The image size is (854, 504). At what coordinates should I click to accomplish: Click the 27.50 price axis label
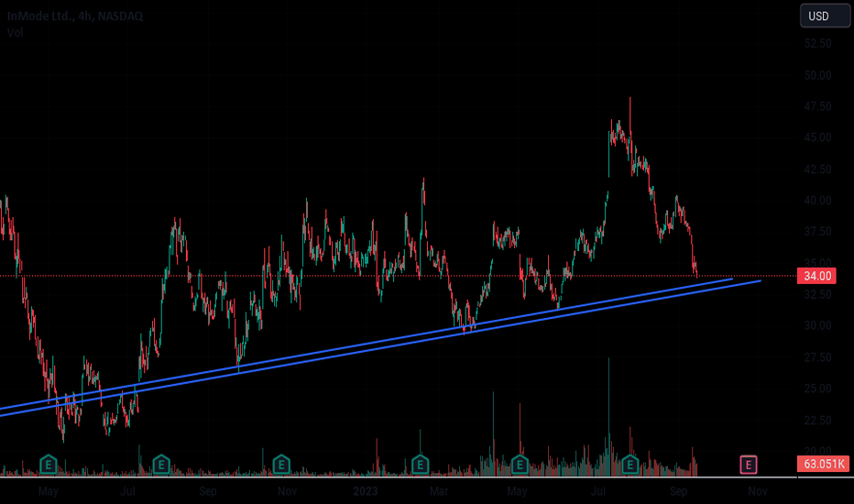click(x=817, y=357)
